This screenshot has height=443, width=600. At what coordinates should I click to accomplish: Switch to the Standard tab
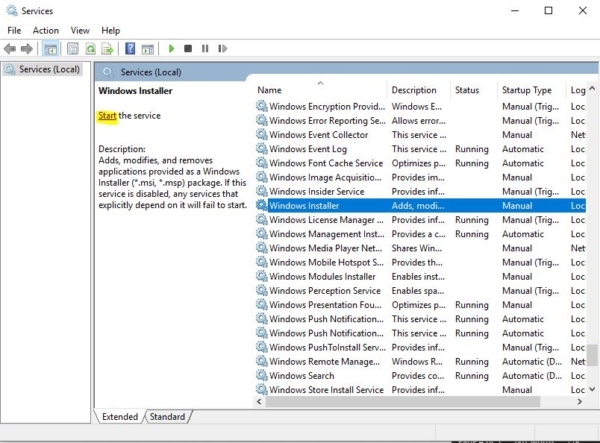pos(167,417)
